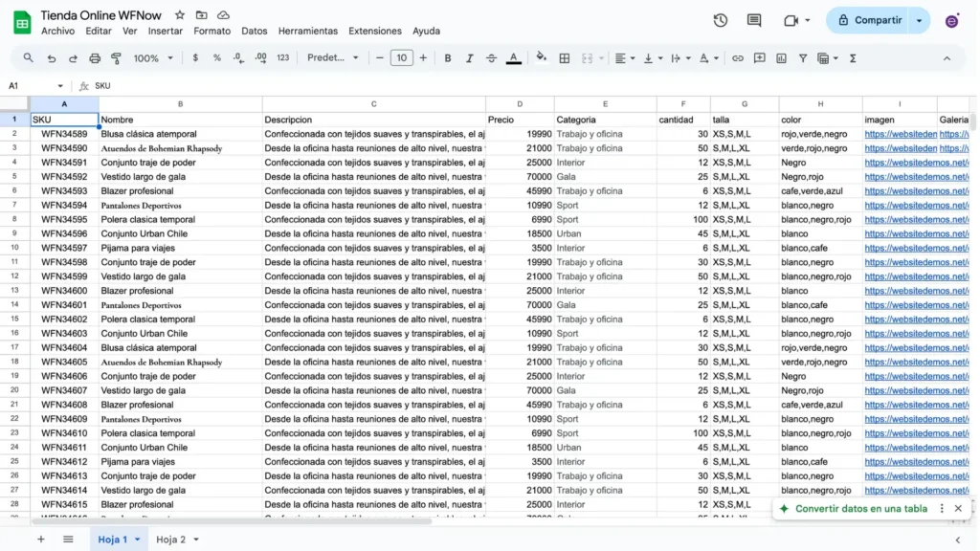Toggle strikethrough formatting

click(492, 58)
